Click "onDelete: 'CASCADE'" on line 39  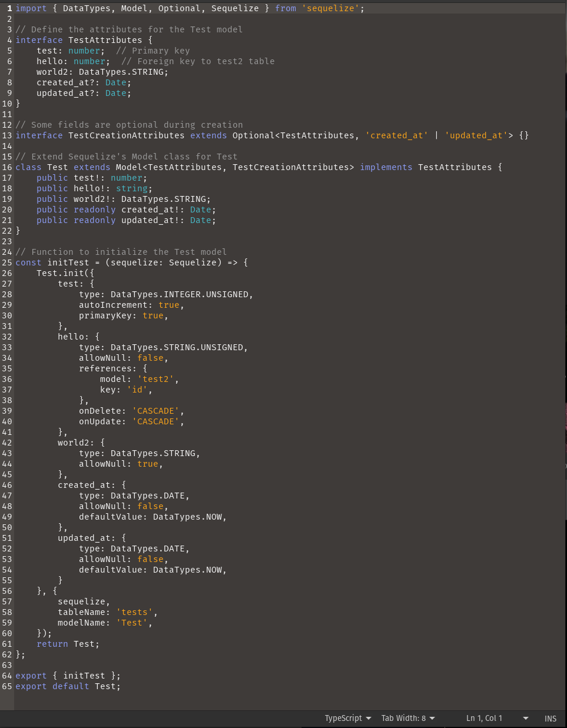[129, 411]
